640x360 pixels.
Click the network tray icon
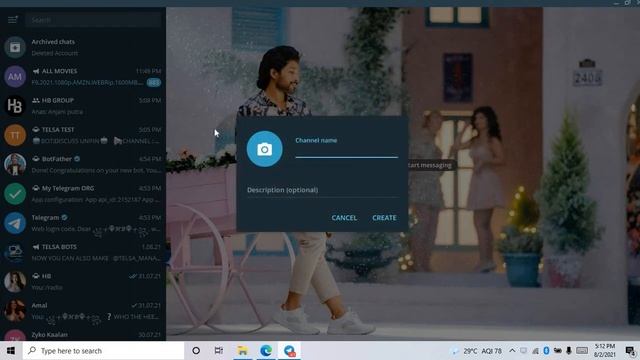coord(535,351)
